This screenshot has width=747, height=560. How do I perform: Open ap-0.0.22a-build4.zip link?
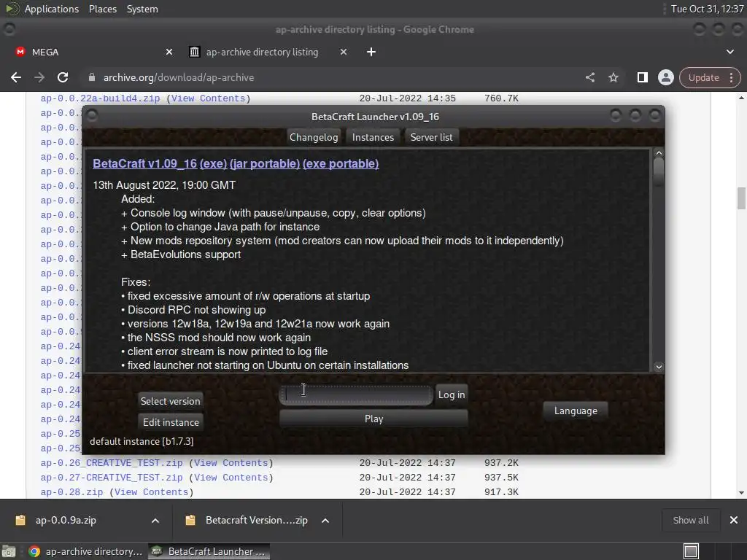[100, 98]
